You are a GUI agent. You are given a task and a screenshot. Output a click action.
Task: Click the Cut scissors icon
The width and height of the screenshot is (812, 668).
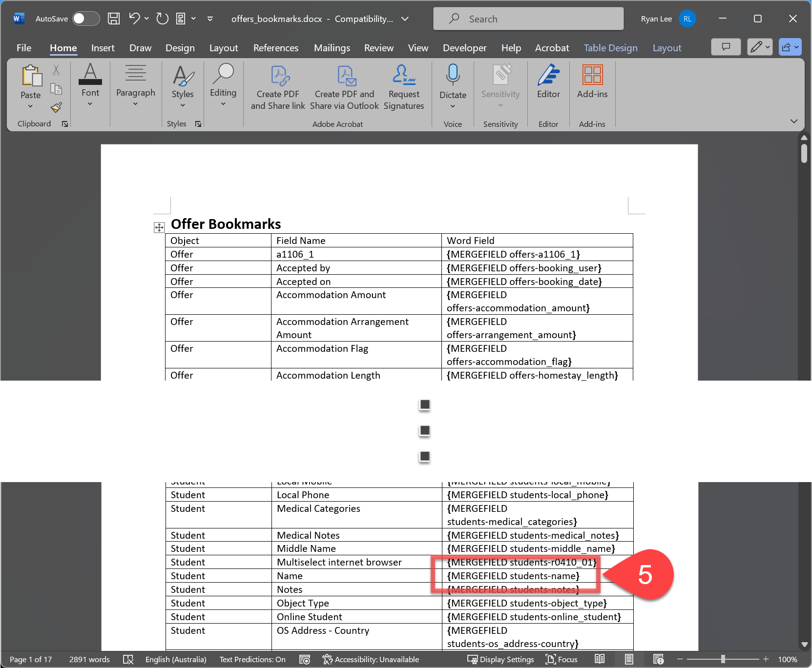(56, 70)
